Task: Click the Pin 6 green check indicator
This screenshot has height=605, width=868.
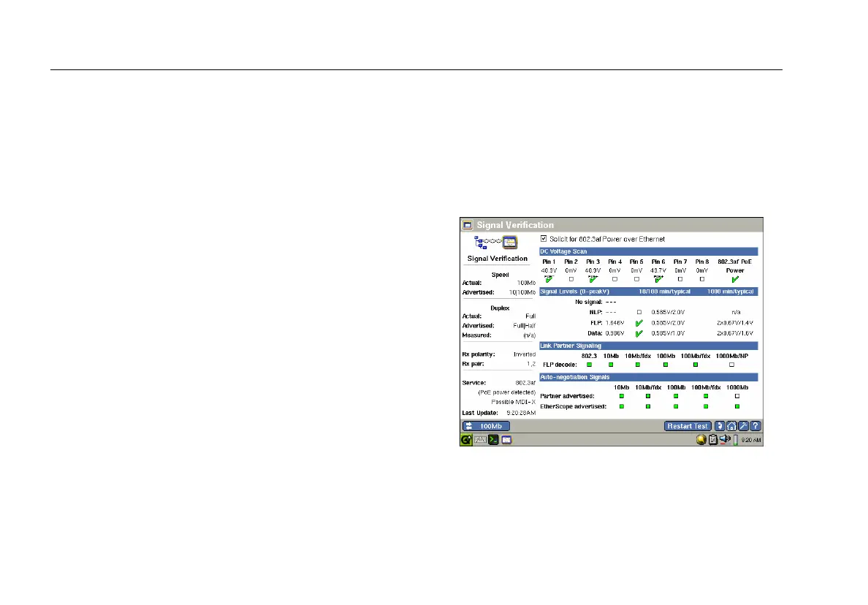Action: pyautogui.click(x=658, y=279)
